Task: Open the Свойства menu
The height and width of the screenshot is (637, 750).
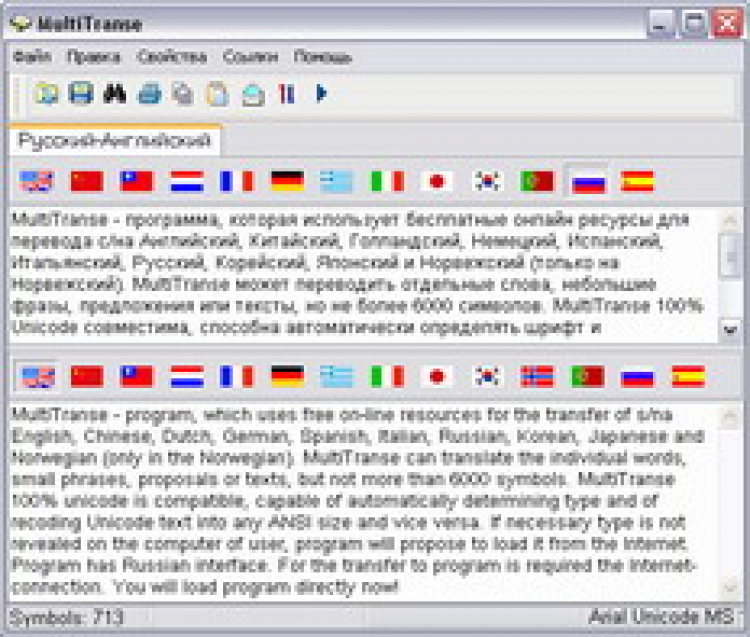Action: [x=172, y=57]
